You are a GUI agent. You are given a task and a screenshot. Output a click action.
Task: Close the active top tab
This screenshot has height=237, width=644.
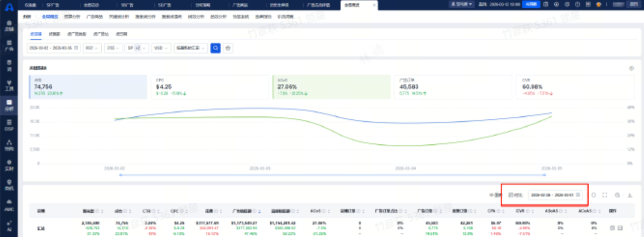click(x=374, y=4)
